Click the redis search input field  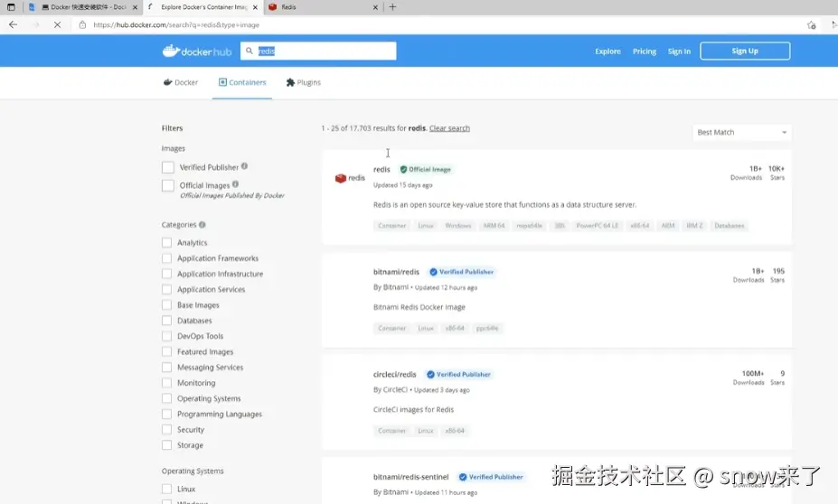coord(318,51)
